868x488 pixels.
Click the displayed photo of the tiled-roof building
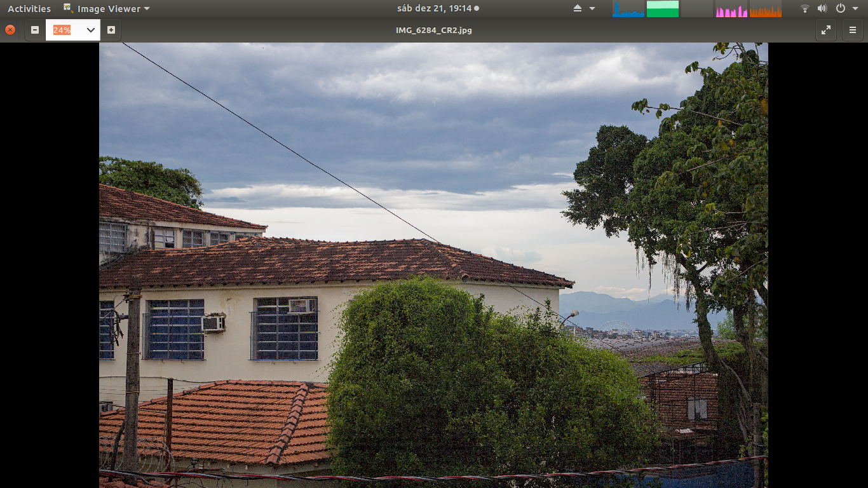click(x=433, y=265)
